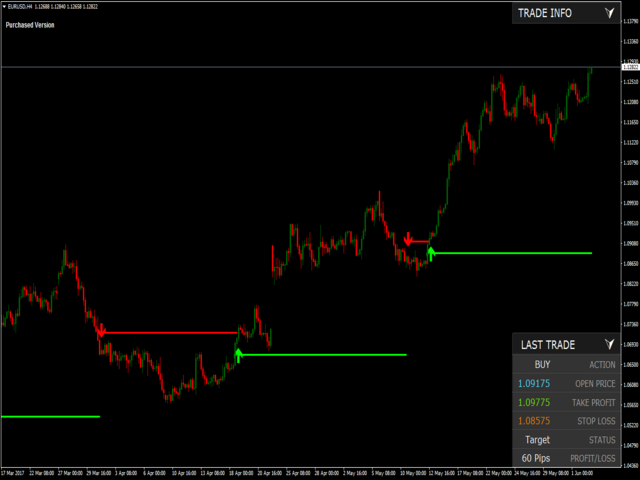Click the 1.12080 price axis label
Screen dimensions: 640x480
pyautogui.click(x=631, y=102)
